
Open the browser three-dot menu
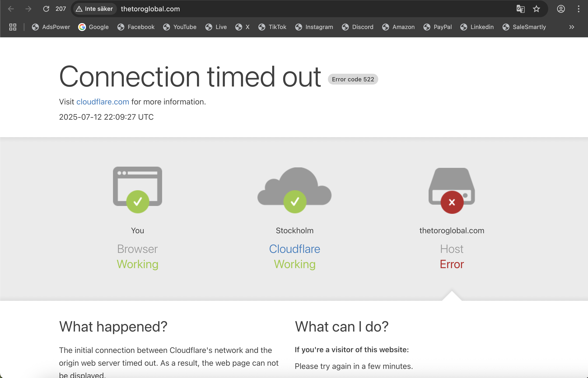tap(579, 9)
